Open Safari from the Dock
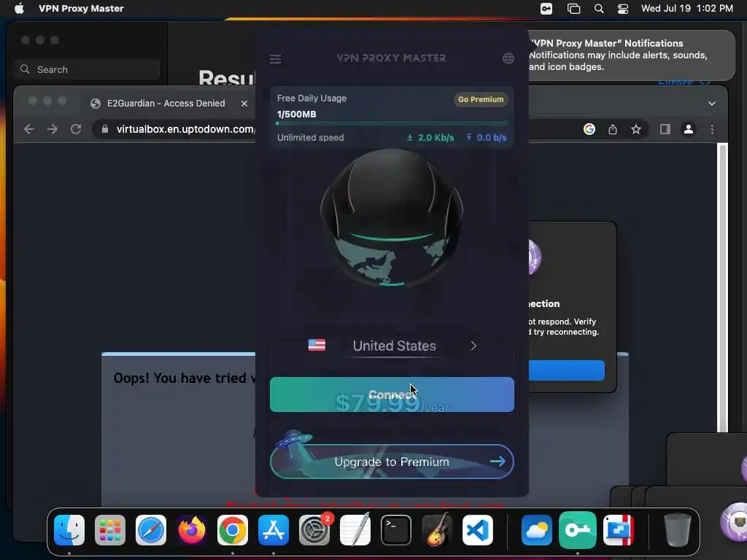 [151, 530]
